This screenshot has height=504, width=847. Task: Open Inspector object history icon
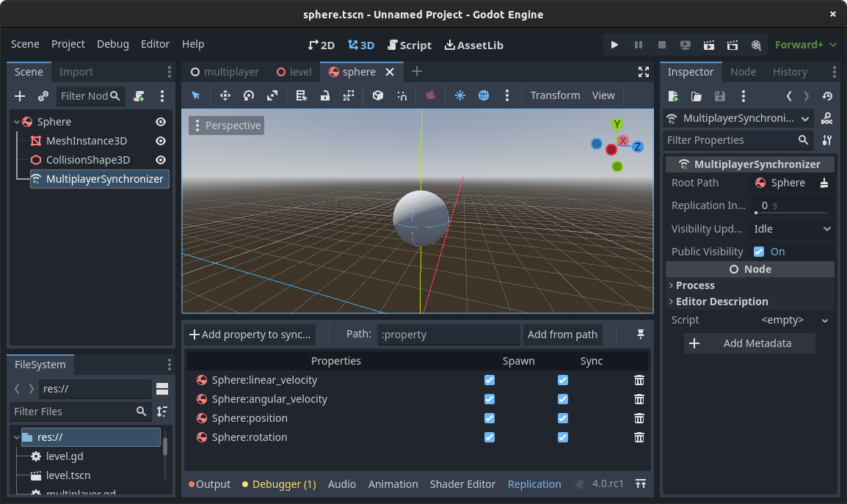coord(827,96)
